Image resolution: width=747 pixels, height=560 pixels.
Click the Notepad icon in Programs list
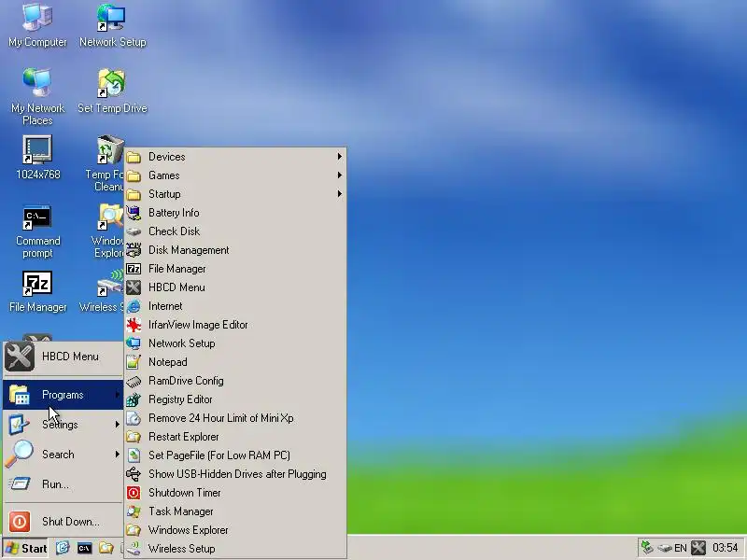[134, 362]
